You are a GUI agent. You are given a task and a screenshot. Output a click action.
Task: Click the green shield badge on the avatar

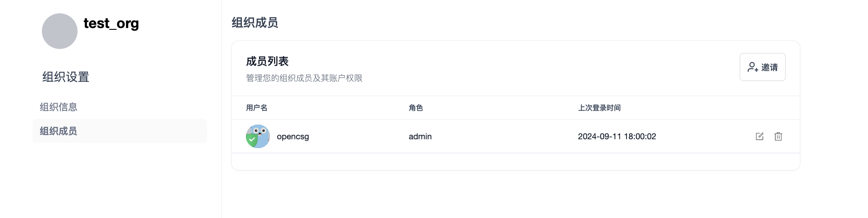tap(252, 140)
